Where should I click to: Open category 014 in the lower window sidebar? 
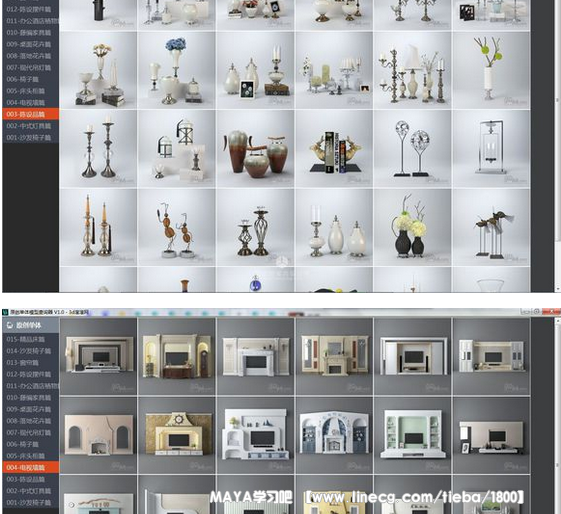(x=31, y=351)
